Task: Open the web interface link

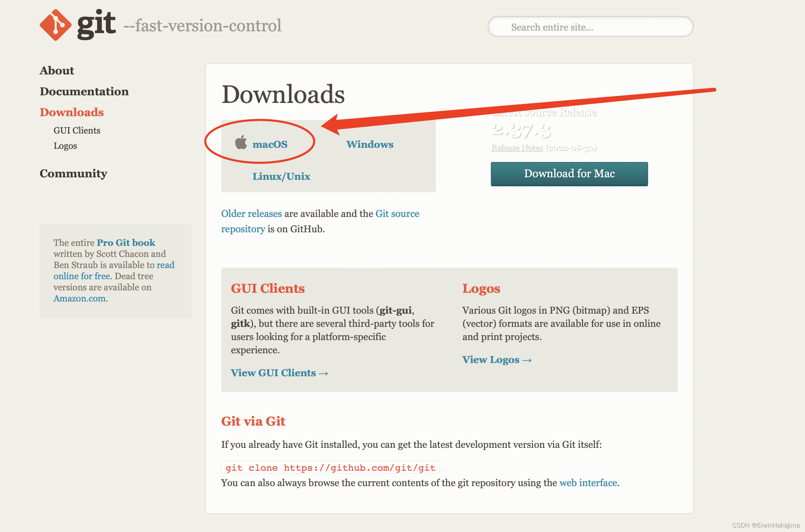Action: [x=588, y=483]
